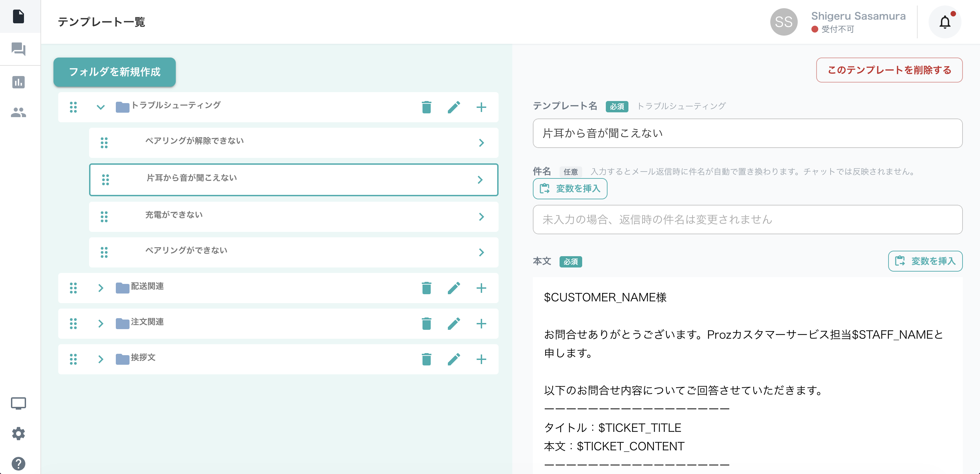This screenshot has width=980, height=474.
Task: Select the ペアリングができない template row
Action: pos(293,252)
